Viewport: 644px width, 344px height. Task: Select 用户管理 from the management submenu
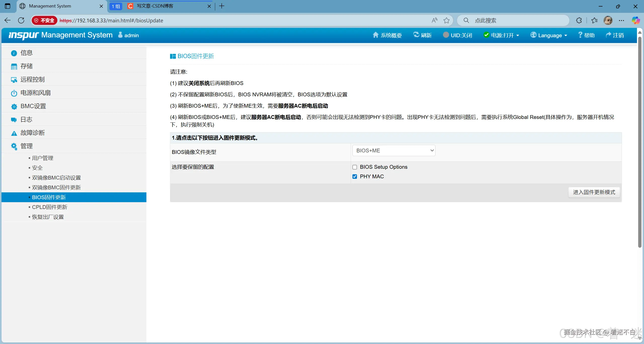[43, 158]
